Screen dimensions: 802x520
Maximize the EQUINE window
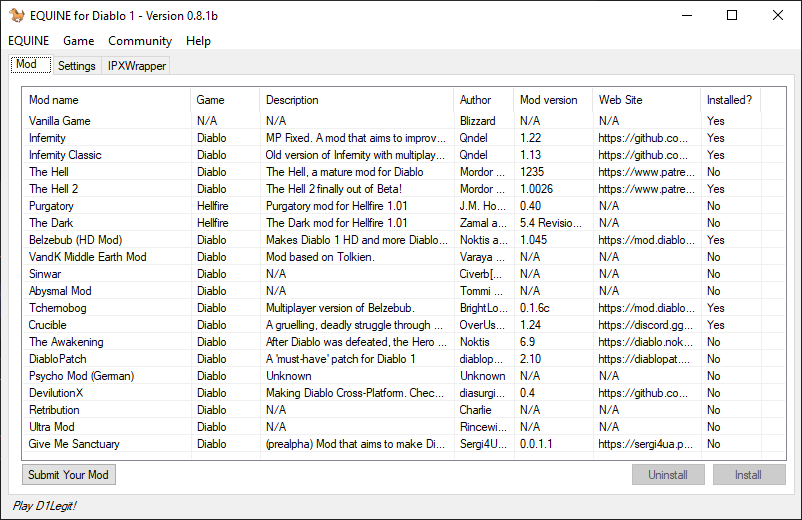coord(732,15)
